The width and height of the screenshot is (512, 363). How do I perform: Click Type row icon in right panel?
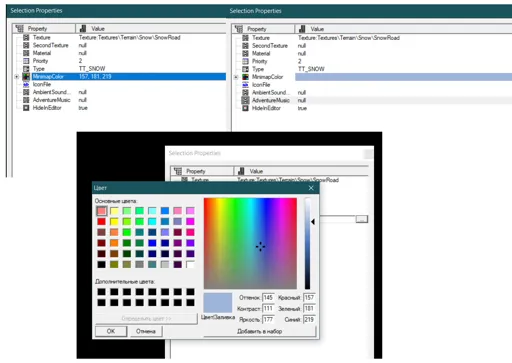pos(245,69)
